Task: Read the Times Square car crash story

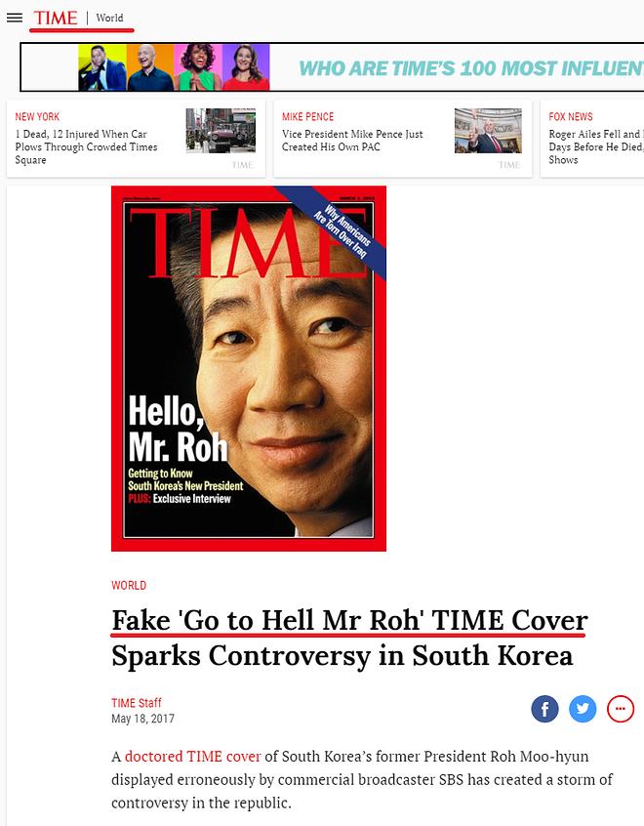Action: click(87, 147)
